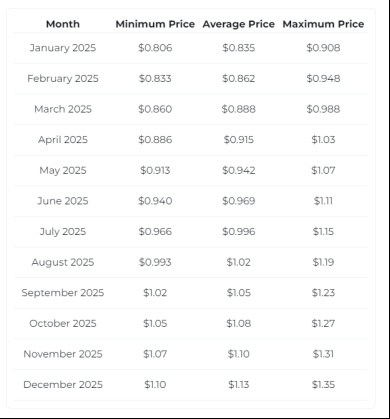Click the Average Price column header
The width and height of the screenshot is (390, 419).
point(239,24)
